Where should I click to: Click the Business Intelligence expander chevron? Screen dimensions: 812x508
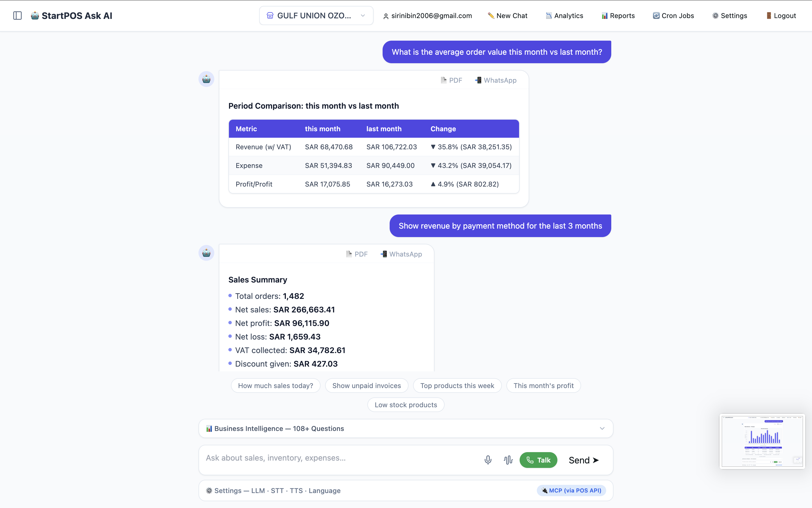602,428
